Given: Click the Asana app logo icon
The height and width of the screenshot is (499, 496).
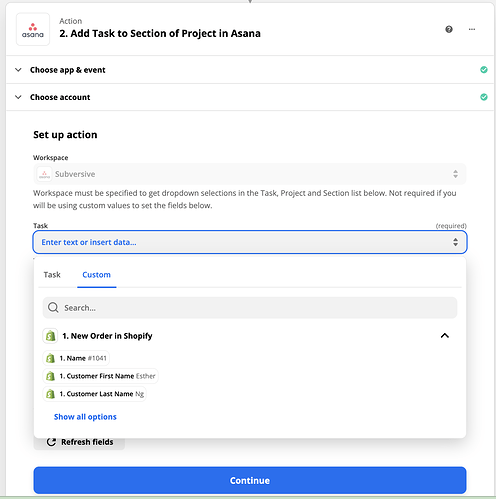Looking at the screenshot, I should (33, 29).
